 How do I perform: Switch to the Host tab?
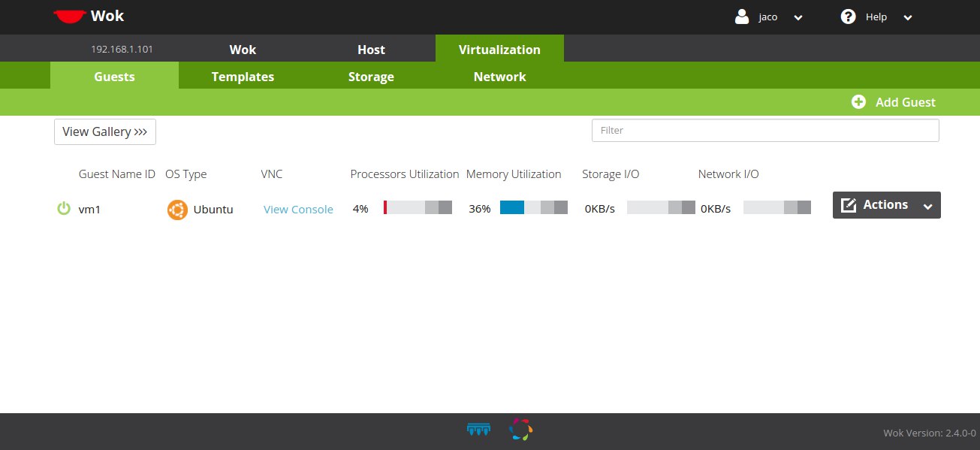tap(371, 50)
